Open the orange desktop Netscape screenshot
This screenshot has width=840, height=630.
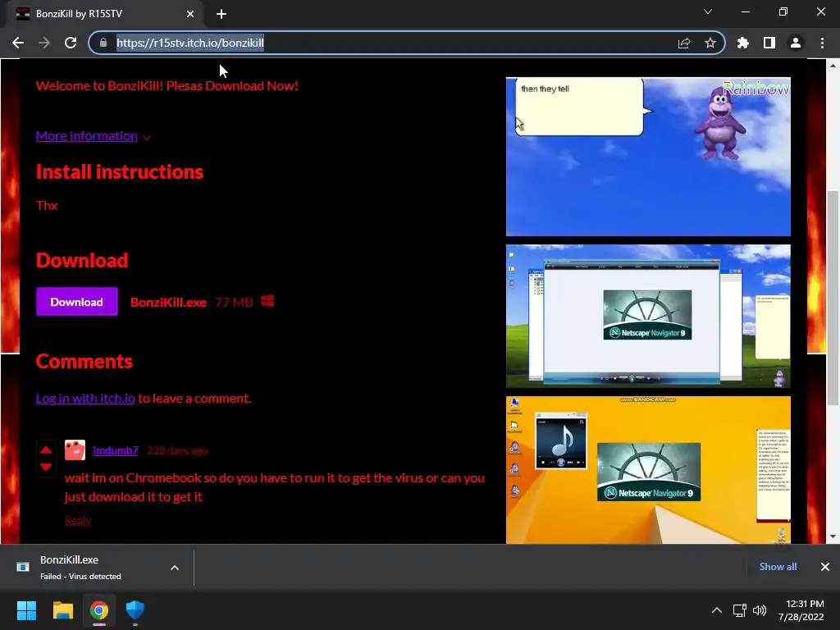(x=648, y=470)
